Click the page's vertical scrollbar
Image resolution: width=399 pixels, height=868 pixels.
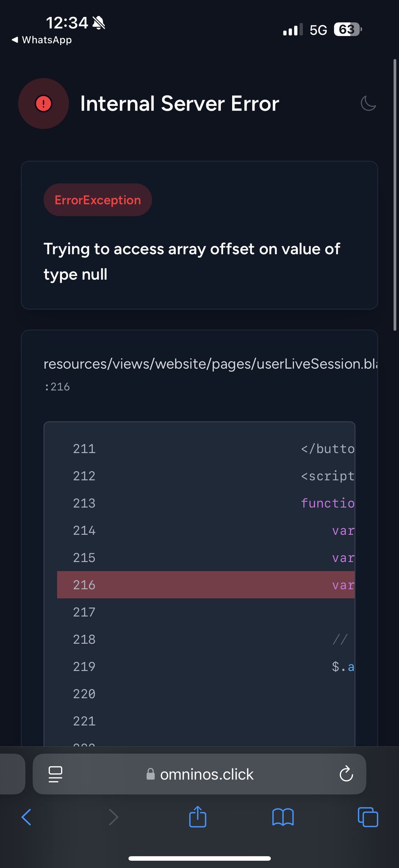click(395, 195)
